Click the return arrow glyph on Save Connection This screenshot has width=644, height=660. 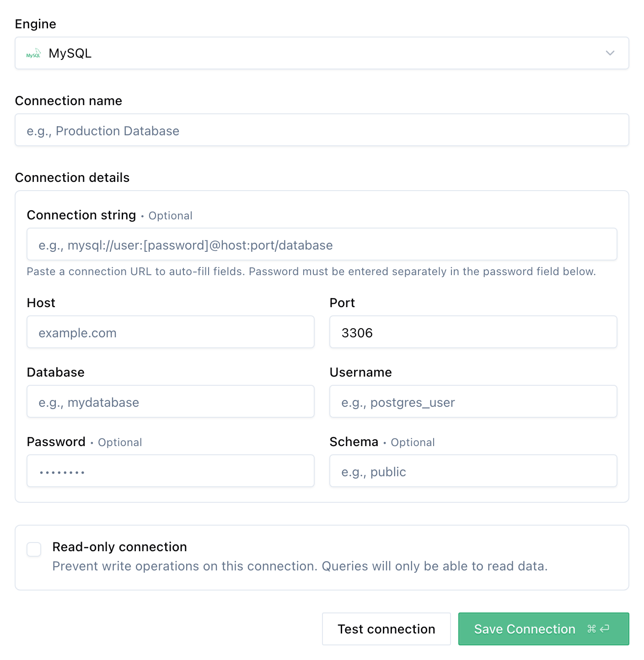coord(605,629)
